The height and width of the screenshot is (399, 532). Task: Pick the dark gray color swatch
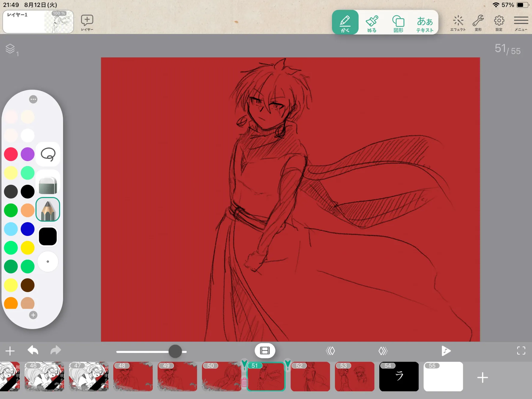tap(11, 192)
